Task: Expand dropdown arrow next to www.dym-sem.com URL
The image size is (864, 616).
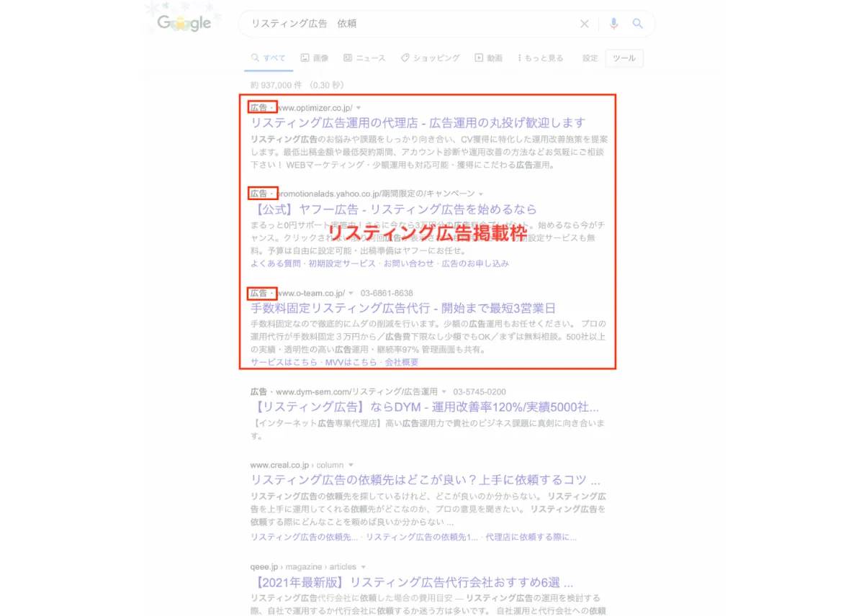Action: 444,392
